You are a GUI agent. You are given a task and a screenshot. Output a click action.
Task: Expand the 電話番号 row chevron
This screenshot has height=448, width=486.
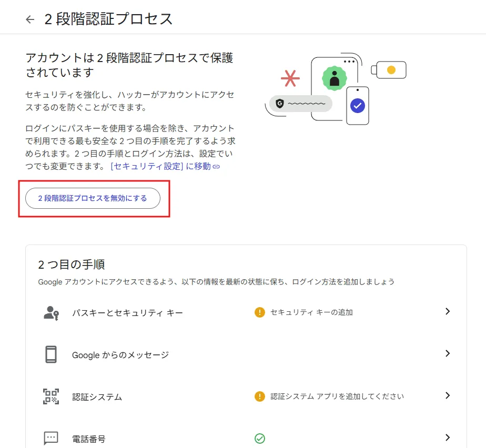click(448, 437)
